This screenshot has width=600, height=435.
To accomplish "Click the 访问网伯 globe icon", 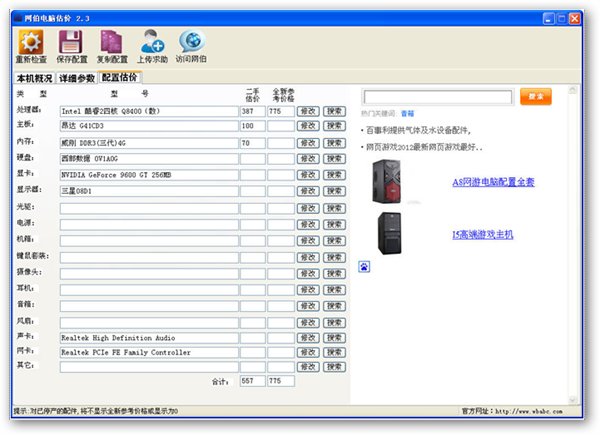I will [192, 41].
